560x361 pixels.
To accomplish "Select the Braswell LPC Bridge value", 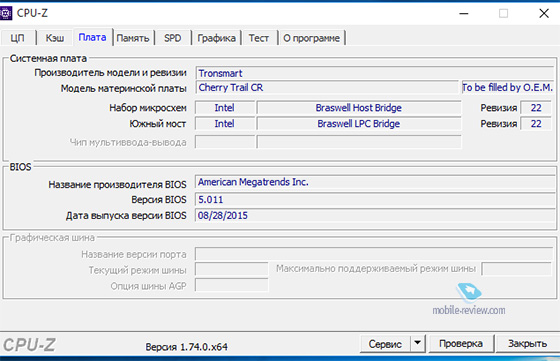I will tap(359, 124).
